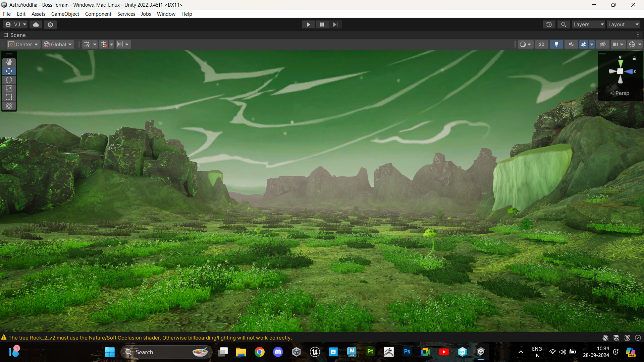This screenshot has width=644, height=362.
Task: Open Unity Hub from the taskbar
Action: point(297,352)
